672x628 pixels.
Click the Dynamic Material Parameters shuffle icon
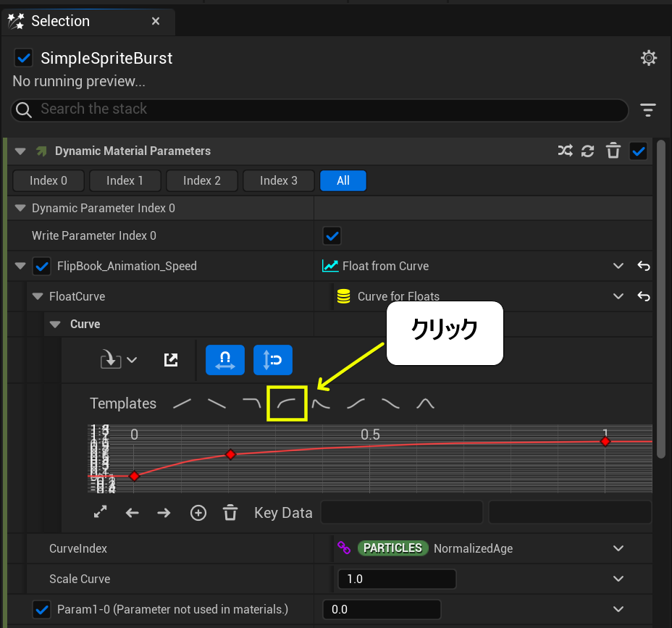pyautogui.click(x=566, y=151)
